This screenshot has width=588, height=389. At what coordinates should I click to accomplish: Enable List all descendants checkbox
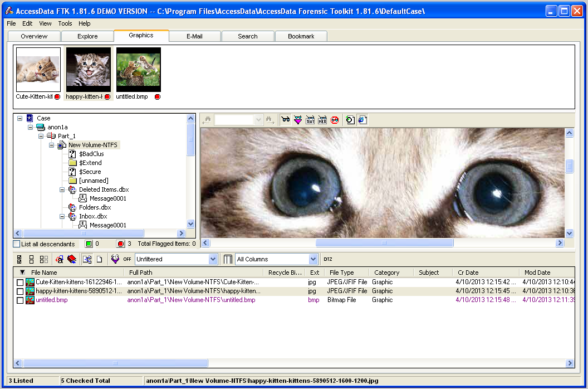click(17, 244)
